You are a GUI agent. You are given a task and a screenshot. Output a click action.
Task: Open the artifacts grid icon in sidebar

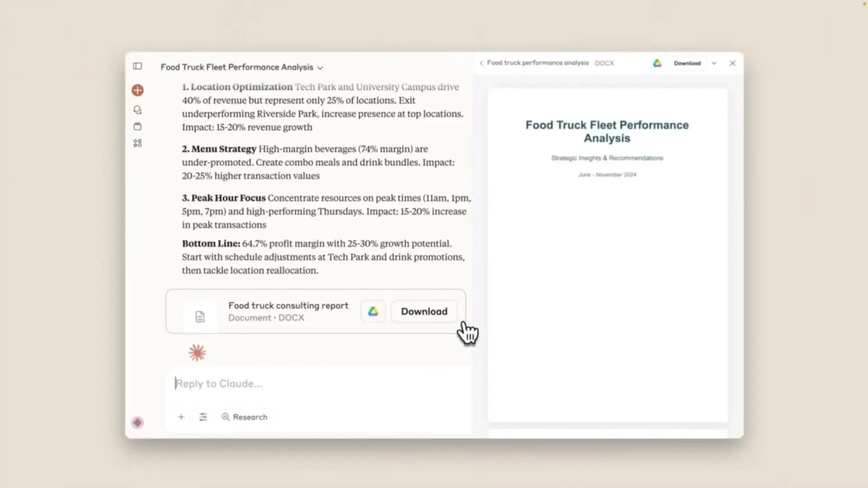(137, 143)
